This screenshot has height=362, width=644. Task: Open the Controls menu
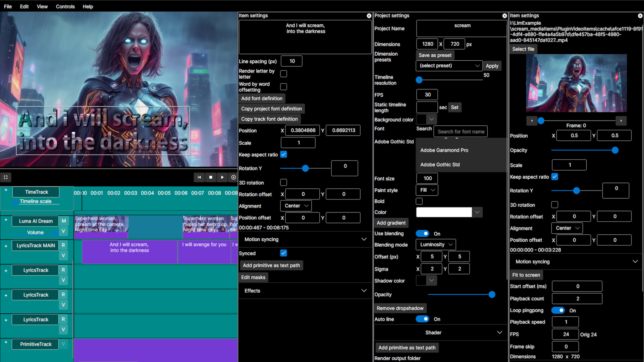65,6
